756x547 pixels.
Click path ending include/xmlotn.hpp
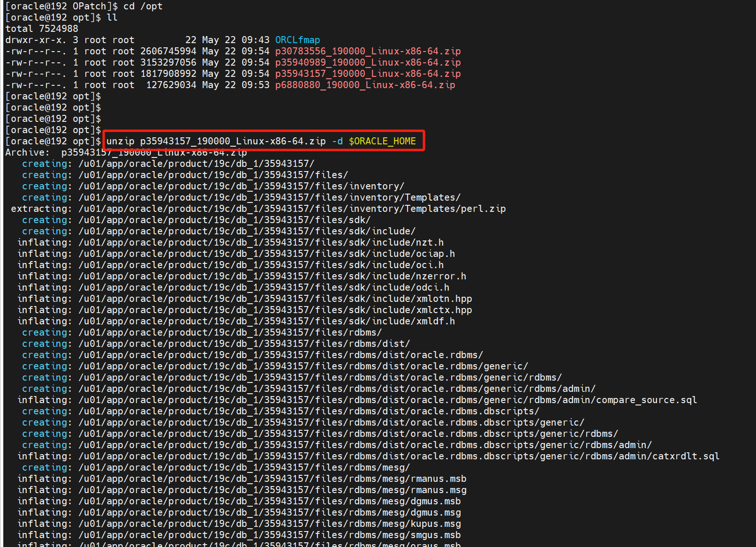coord(275,299)
